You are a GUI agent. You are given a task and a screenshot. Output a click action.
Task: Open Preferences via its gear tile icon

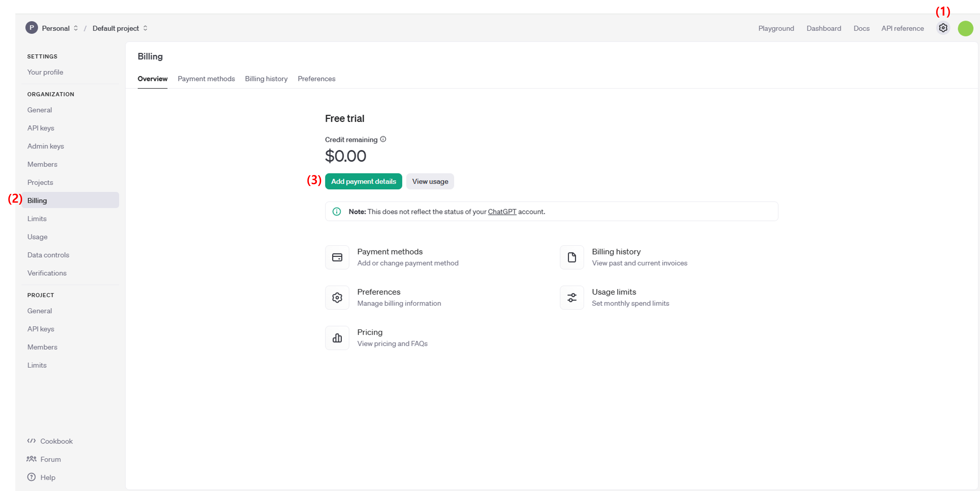pos(337,297)
